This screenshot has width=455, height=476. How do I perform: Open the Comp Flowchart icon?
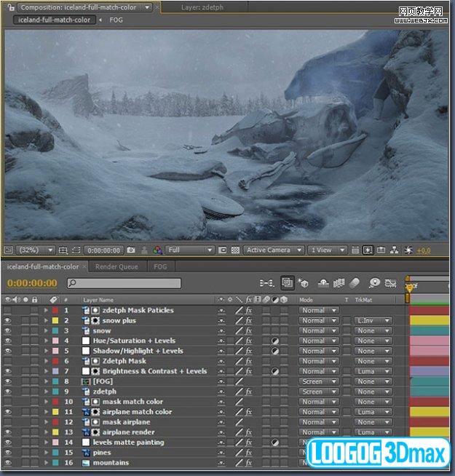click(395, 250)
